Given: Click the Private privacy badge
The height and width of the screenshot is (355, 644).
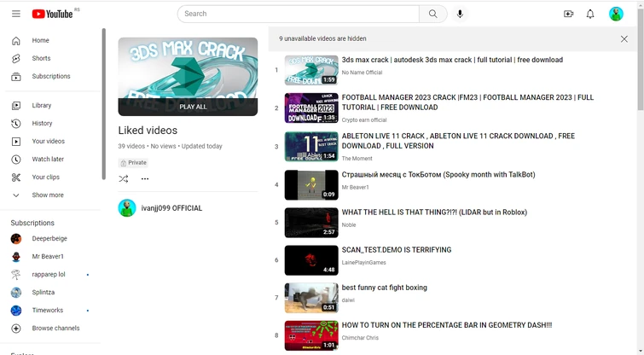Looking at the screenshot, I should (x=133, y=163).
